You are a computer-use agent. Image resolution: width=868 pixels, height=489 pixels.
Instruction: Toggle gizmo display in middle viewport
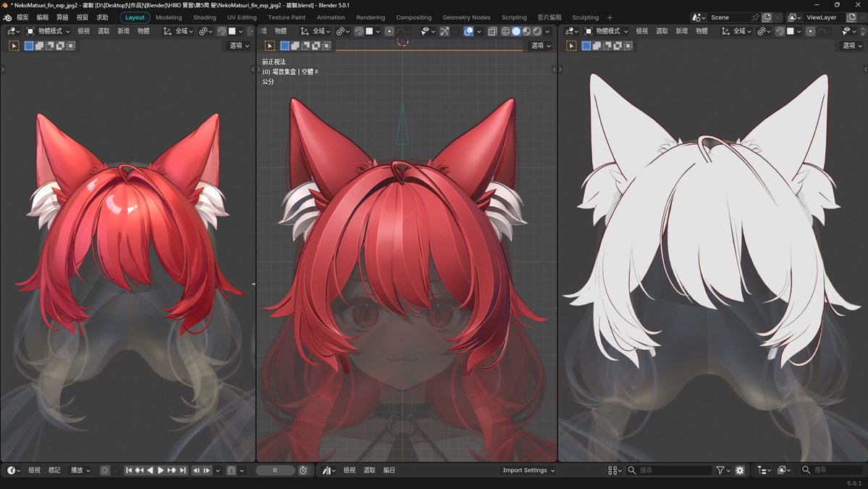(444, 31)
